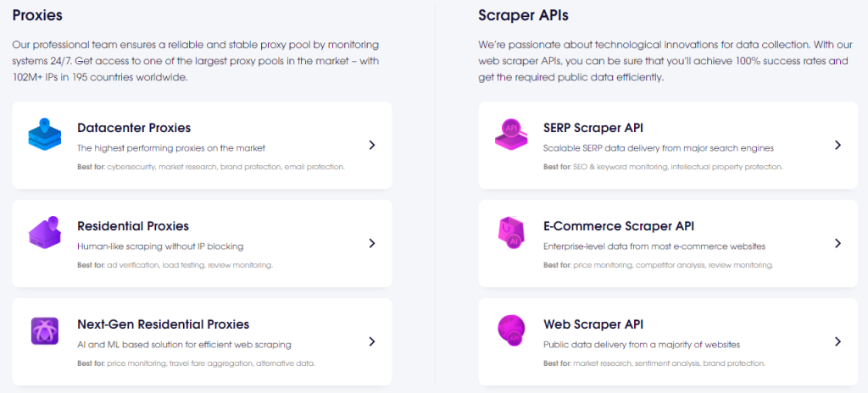Click the Proxies section heading
Screen dimensions: 868x393
pos(37,14)
